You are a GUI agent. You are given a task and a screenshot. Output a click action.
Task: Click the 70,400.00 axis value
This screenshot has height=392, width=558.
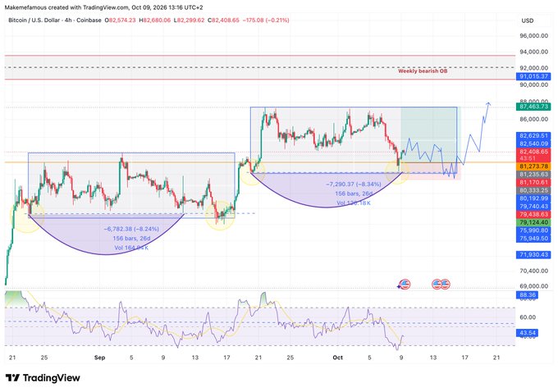click(534, 271)
